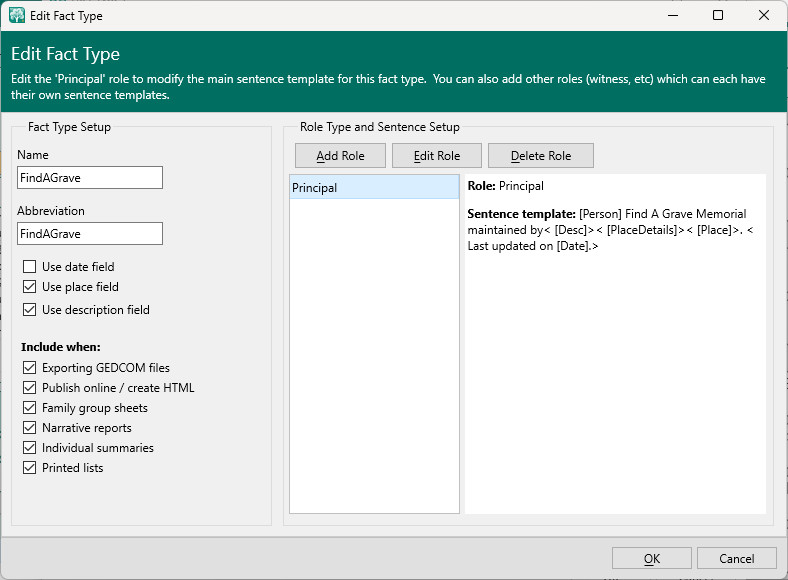Focus the Abbreviation input field
Screen dimensions: 788x580
click(90, 233)
